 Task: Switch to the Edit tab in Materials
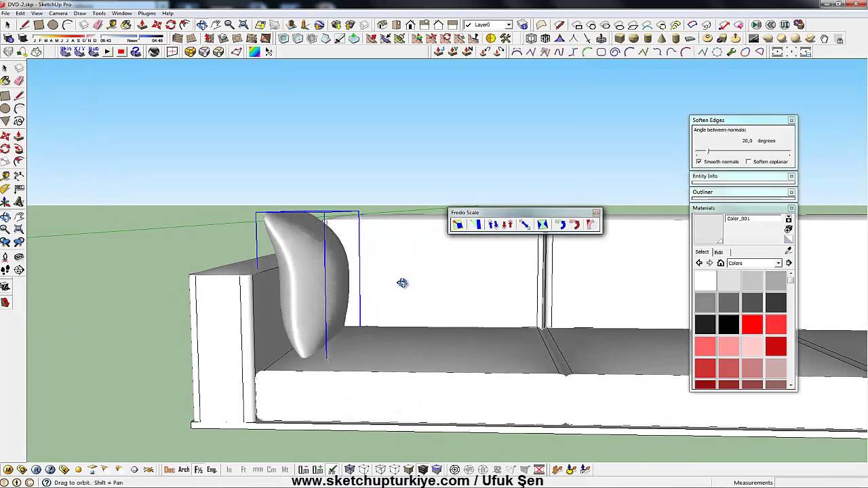(718, 252)
